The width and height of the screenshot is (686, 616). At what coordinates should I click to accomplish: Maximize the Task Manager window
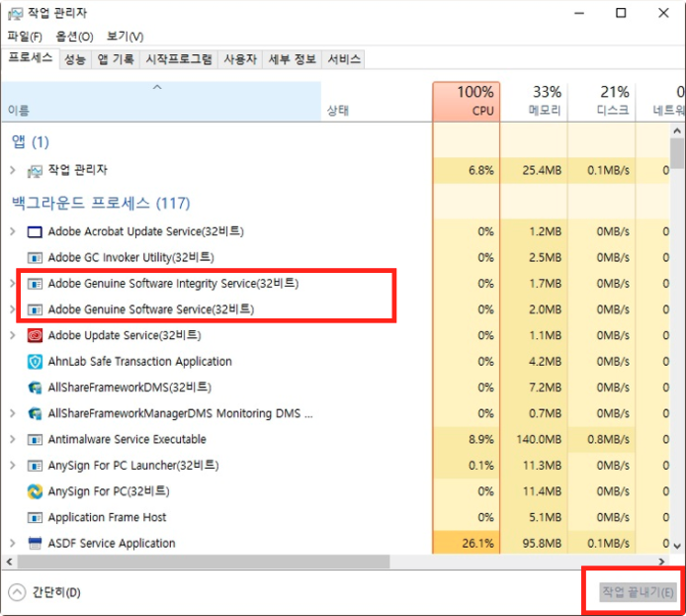[x=621, y=13]
